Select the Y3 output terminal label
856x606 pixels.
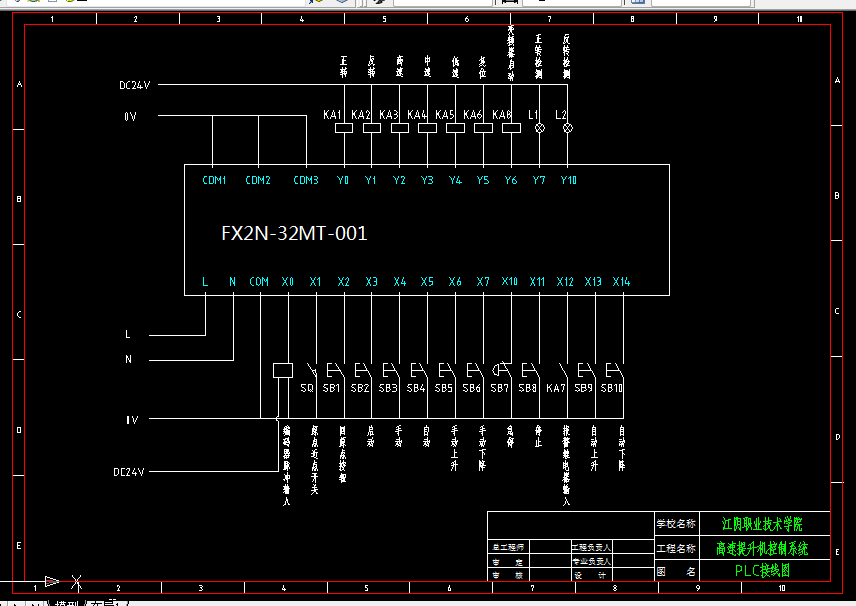pyautogui.click(x=427, y=180)
